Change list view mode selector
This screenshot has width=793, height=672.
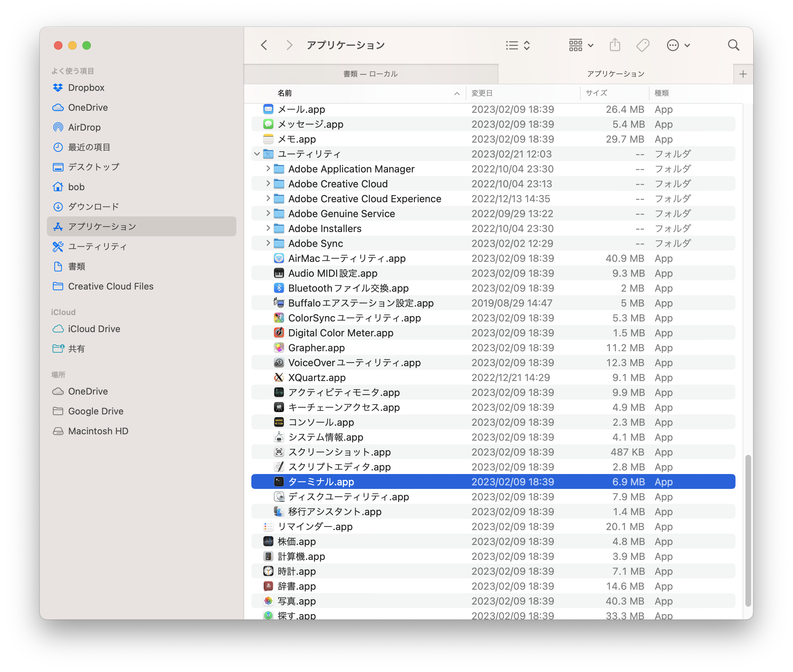point(518,45)
